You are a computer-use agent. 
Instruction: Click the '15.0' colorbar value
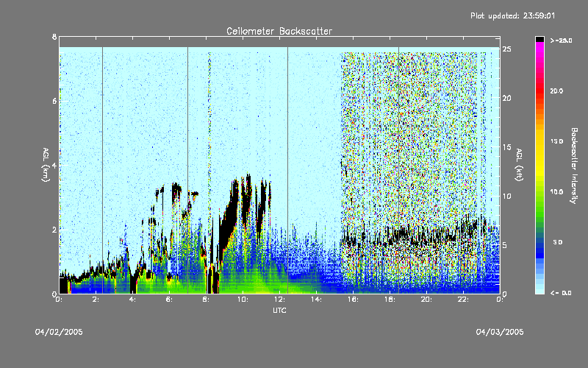point(556,141)
